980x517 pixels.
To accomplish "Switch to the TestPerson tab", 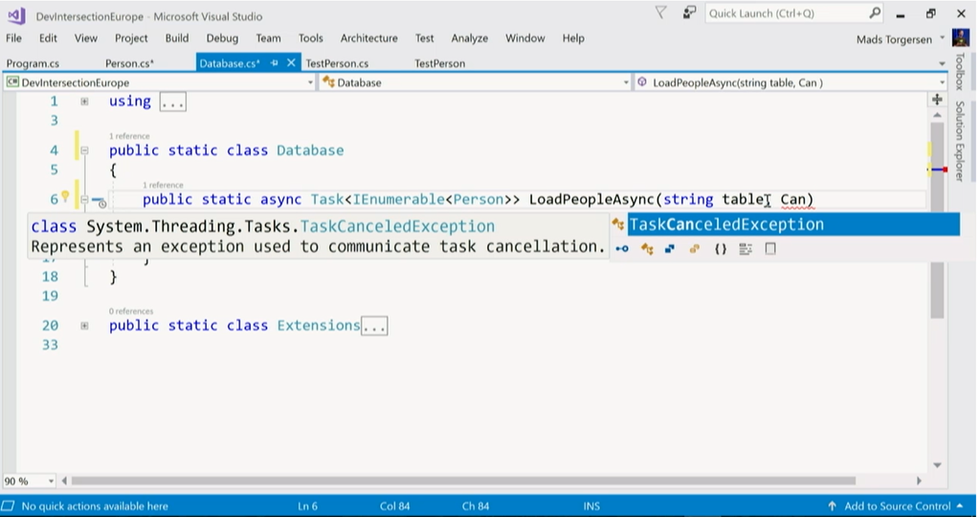I will click(439, 63).
